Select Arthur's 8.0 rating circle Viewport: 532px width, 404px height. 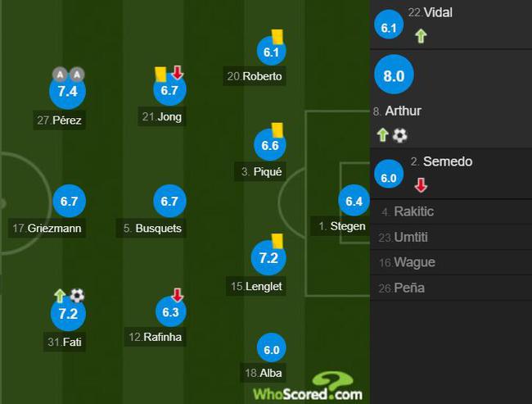(394, 75)
